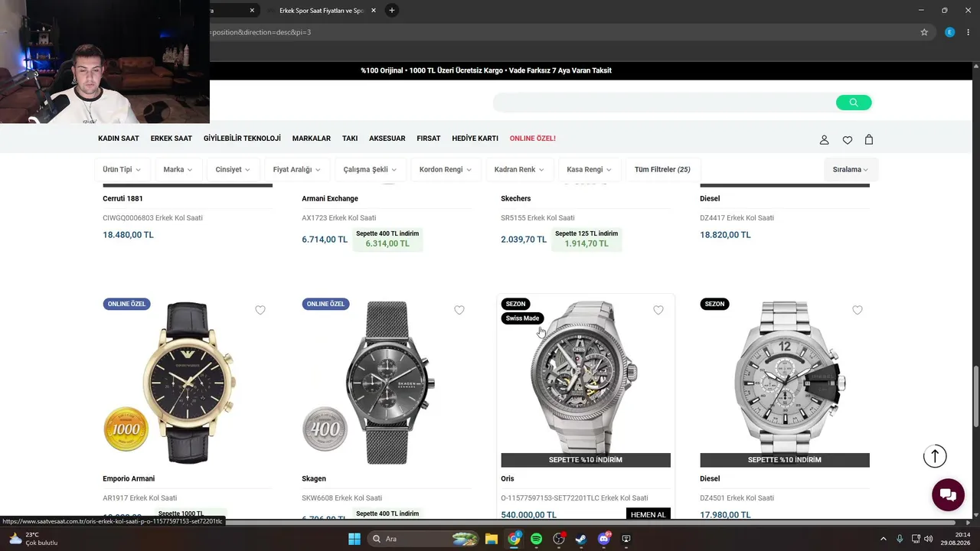Open Discord from the taskbar
The image size is (980, 551).
[x=603, y=539]
